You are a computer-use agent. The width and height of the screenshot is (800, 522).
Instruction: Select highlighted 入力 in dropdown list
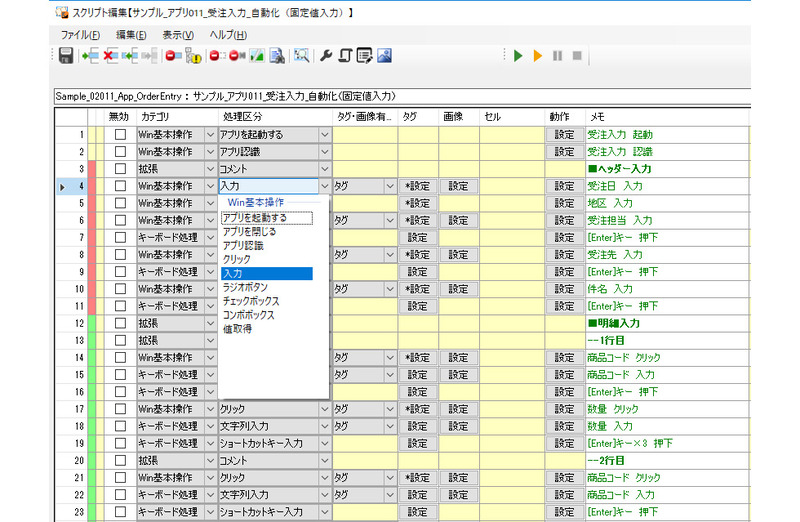(x=267, y=274)
